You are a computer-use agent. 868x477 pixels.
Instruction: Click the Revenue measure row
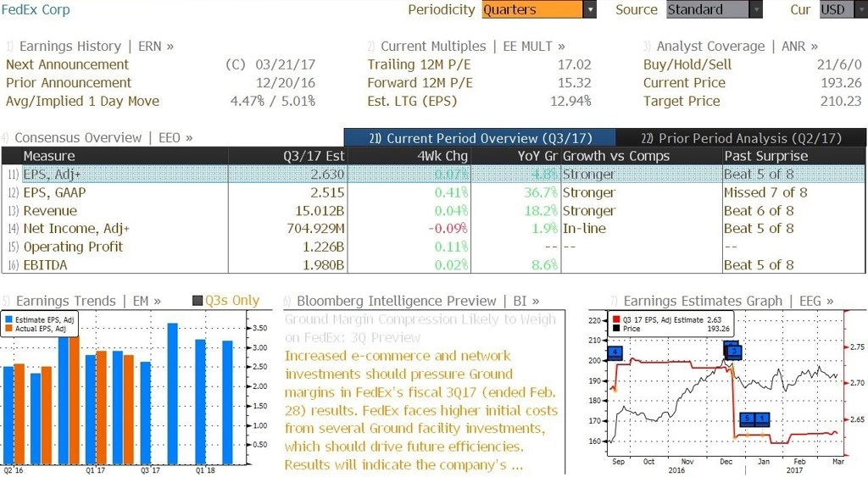433,211
